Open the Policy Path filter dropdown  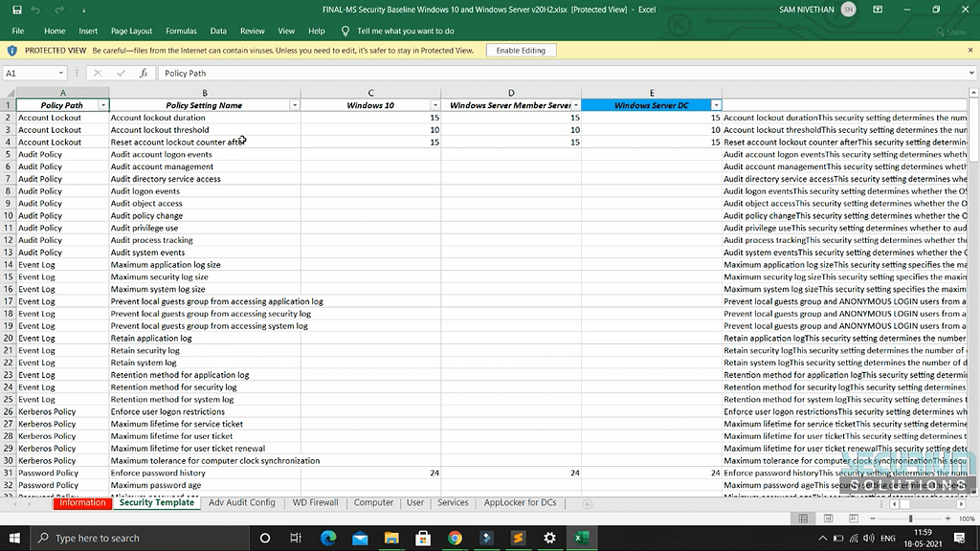click(103, 105)
